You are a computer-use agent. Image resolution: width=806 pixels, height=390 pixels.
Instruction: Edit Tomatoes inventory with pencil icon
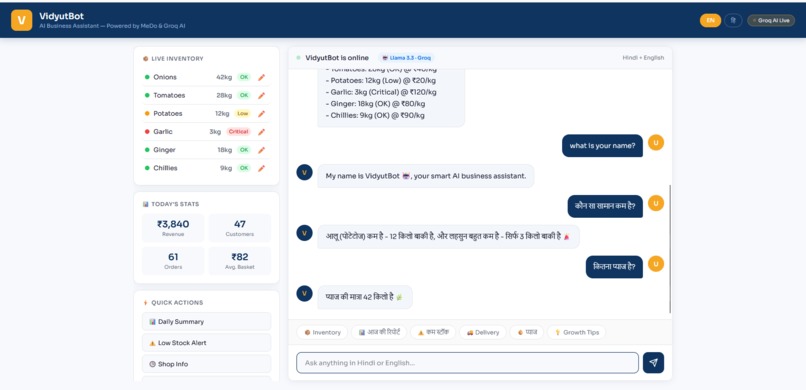tap(261, 96)
